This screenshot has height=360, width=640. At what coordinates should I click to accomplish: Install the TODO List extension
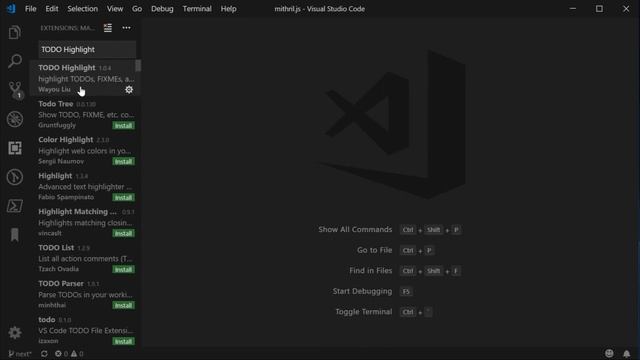[123, 269]
